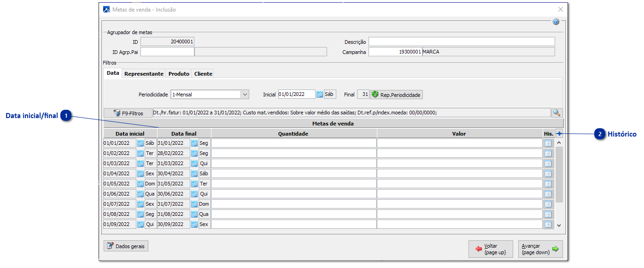Open calendar for Data inicial 01/05/2022

141,184
